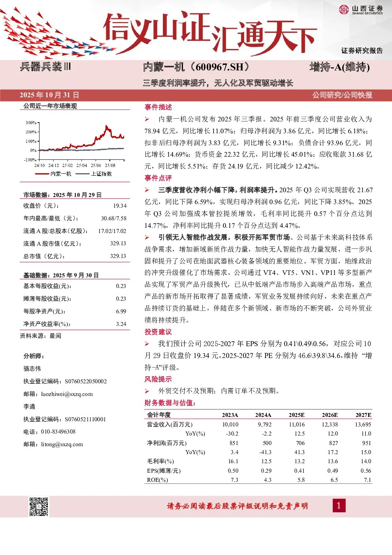This screenshot has height=555, width=392.
Task: Click the 基础数据 date heading
Action: (61, 275)
